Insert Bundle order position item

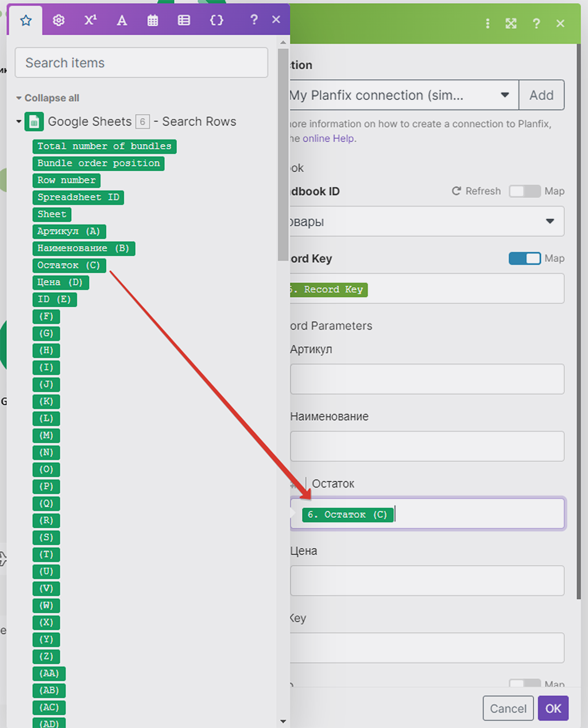(x=99, y=164)
